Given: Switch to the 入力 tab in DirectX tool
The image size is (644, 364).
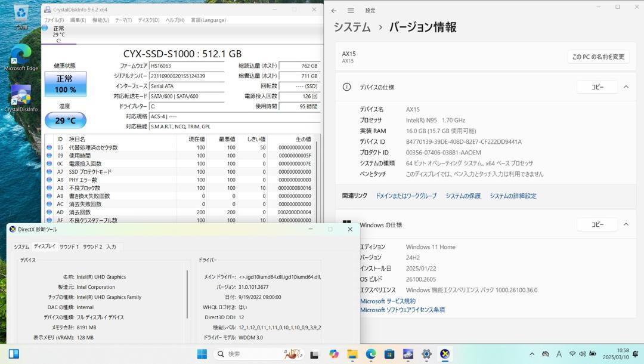Looking at the screenshot, I should (112, 246).
